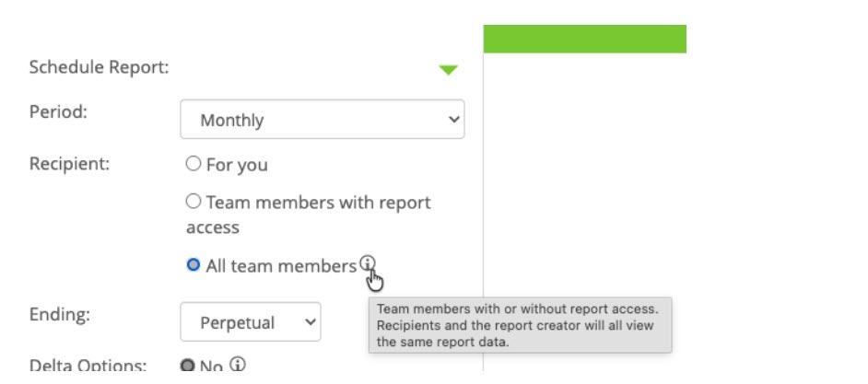Click the tooltip about report access
The image size is (868, 384).
tap(520, 325)
